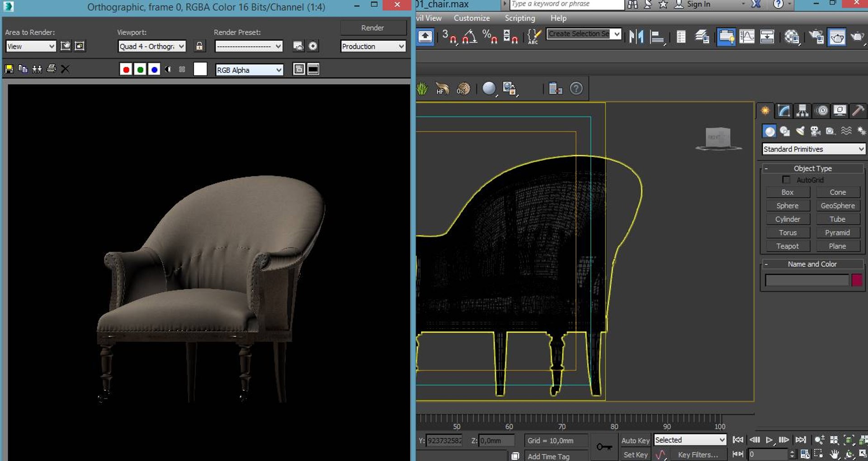Print the rendered image
This screenshot has width=868, height=461.
(51, 69)
